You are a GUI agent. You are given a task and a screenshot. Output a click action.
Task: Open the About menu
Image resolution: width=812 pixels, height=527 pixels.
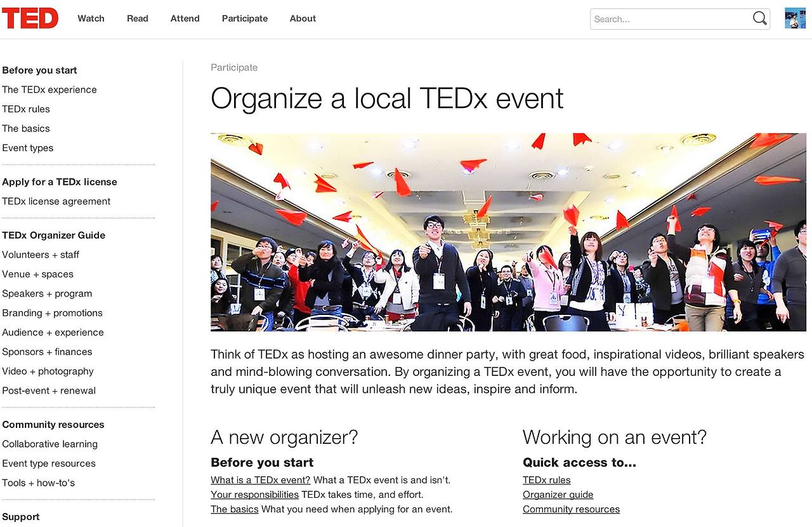(303, 18)
